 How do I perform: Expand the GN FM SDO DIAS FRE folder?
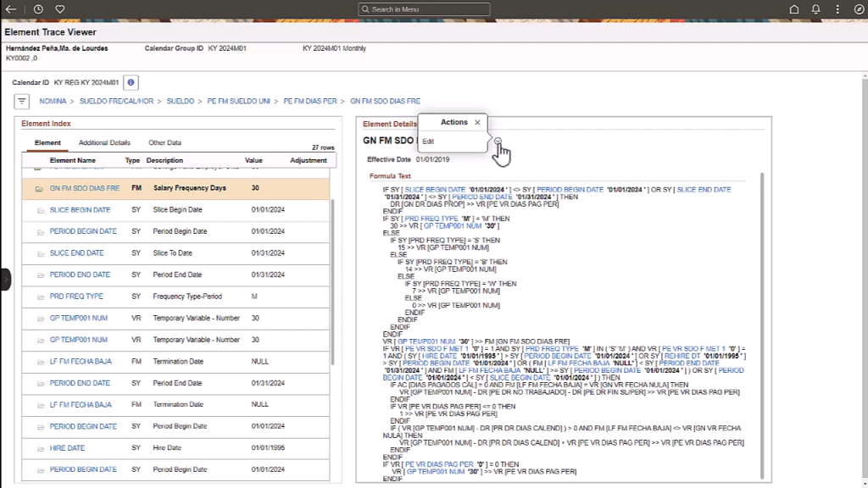pyautogui.click(x=39, y=189)
